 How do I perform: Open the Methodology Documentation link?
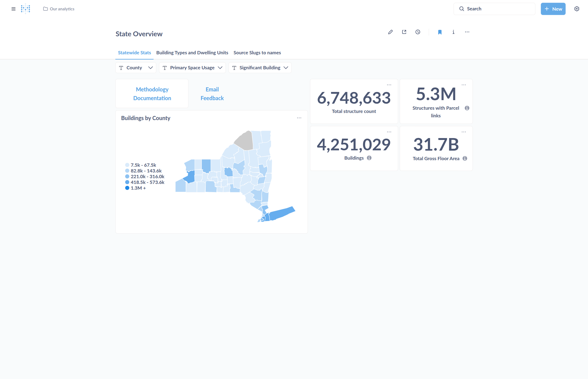(152, 94)
